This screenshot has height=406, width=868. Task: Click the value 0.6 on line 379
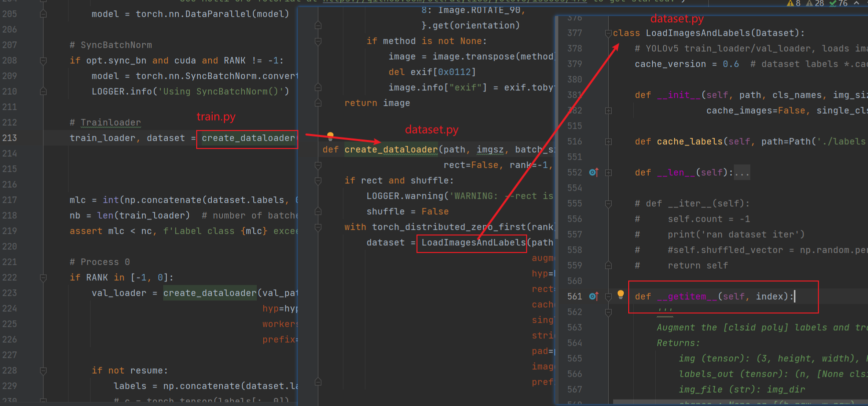click(731, 64)
